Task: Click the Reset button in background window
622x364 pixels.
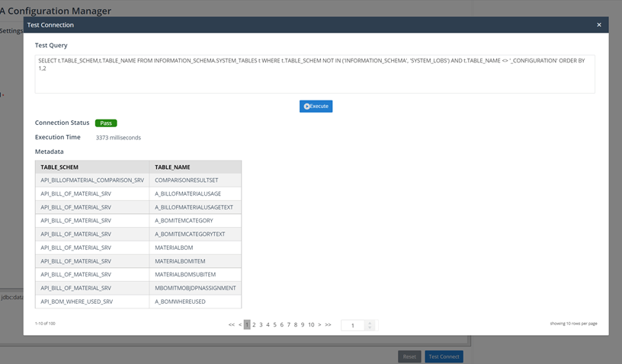Action: pyautogui.click(x=409, y=356)
